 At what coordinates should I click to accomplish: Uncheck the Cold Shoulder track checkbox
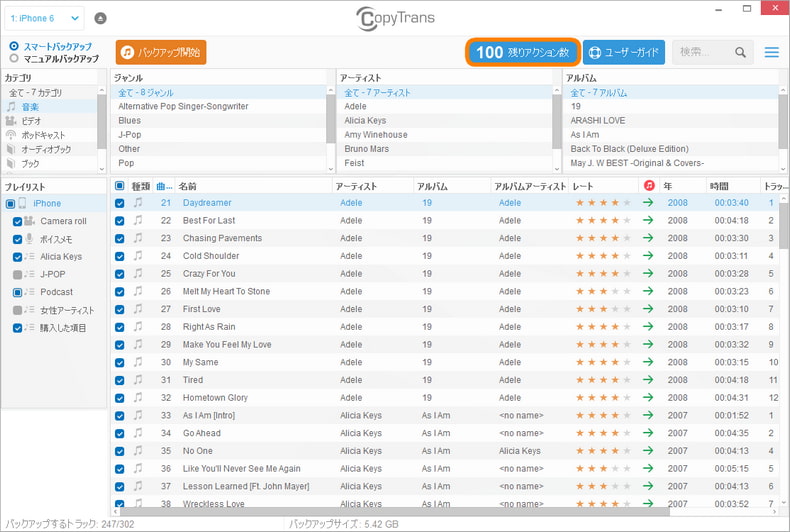click(x=119, y=256)
